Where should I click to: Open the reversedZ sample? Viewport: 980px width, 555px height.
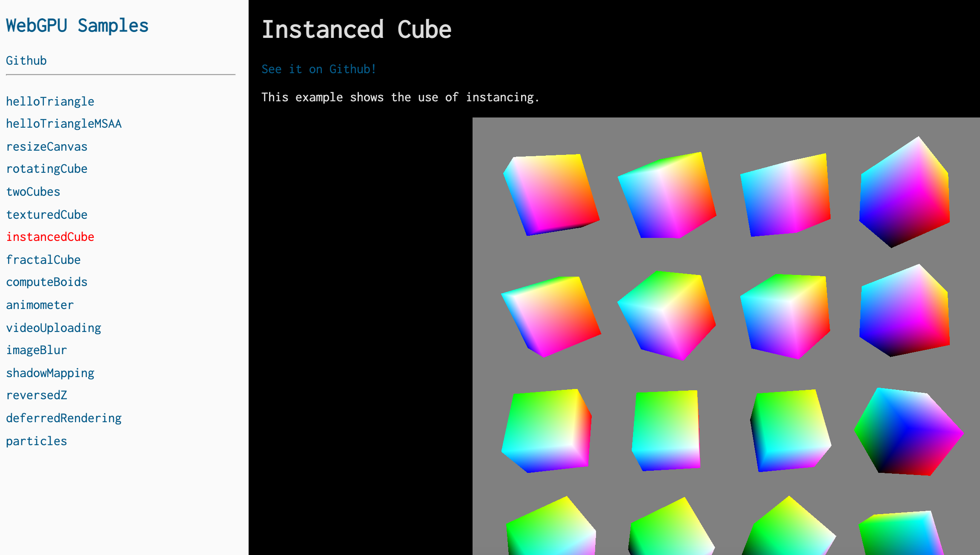coord(37,395)
